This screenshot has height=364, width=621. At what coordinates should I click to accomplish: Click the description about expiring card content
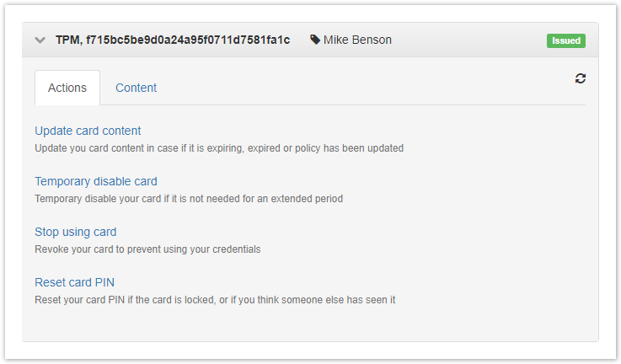(x=219, y=148)
